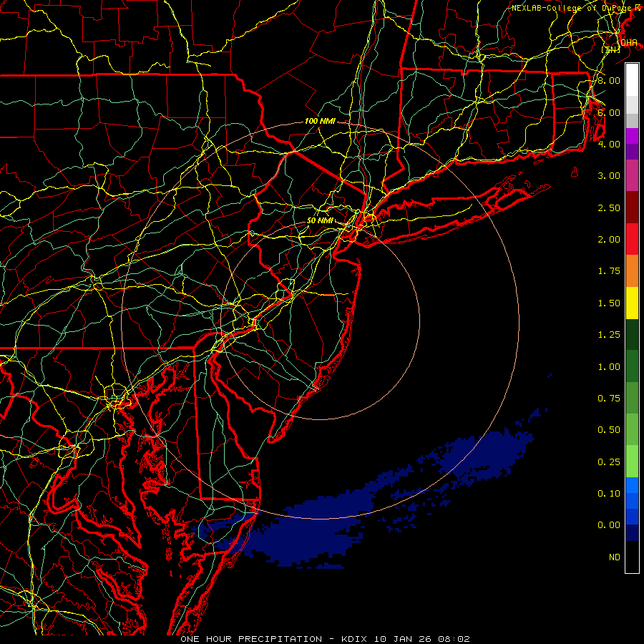Click the 'NEXLAB-College of DuPage' header text

pyautogui.click(x=572, y=8)
